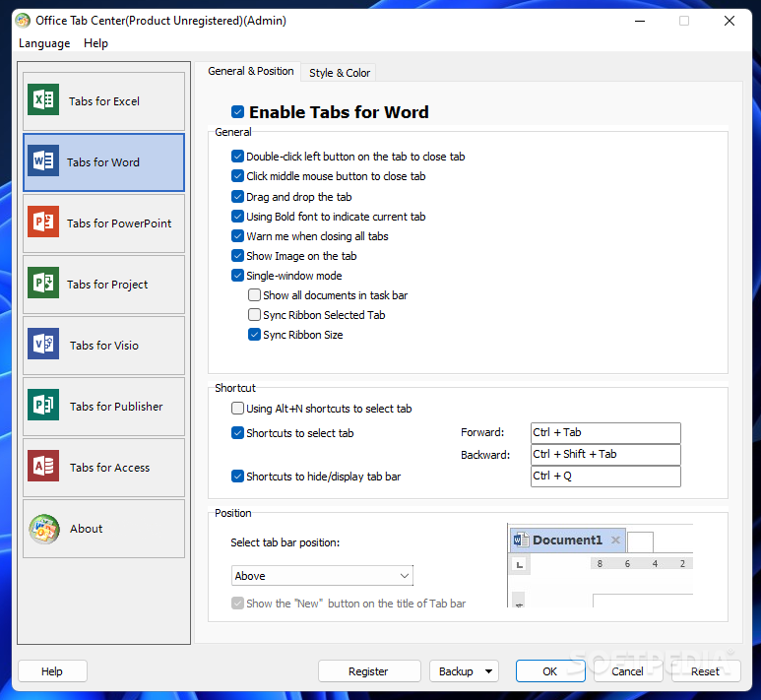Screen dimensions: 761x700
Task: Click the empty new tab in preview
Action: 640,541
